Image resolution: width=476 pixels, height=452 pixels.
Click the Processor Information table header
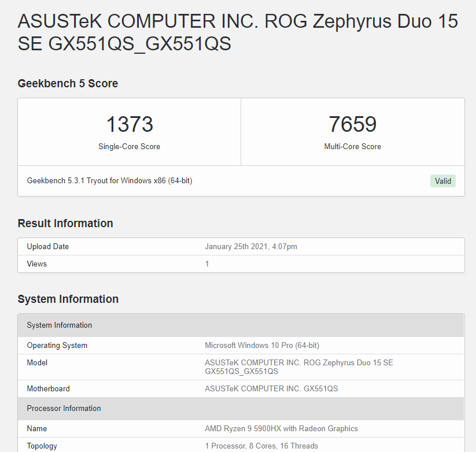(241, 409)
